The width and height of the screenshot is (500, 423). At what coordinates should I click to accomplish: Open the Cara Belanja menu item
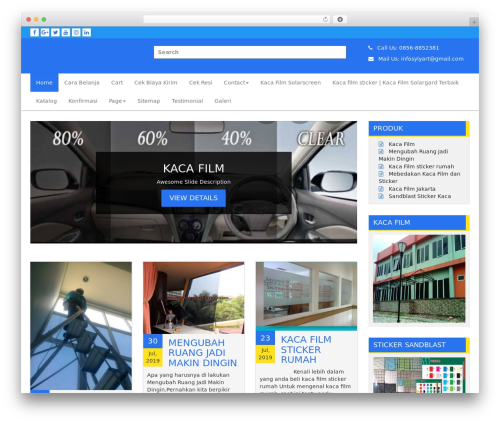click(x=82, y=83)
